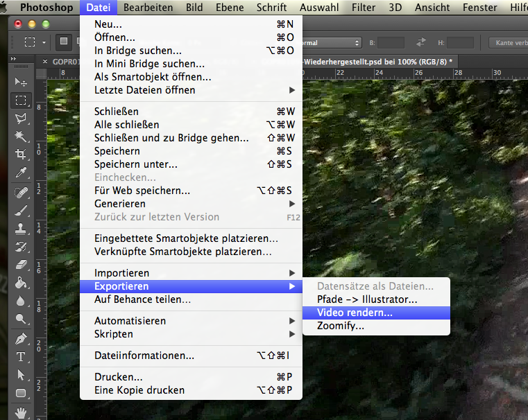Select the Blur tool
Image resolution: width=528 pixels, height=420 pixels.
[x=21, y=301]
